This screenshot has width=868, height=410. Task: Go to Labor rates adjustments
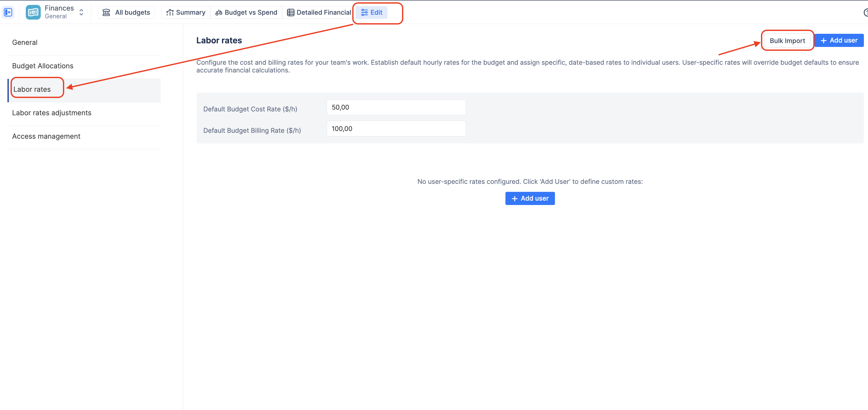click(52, 113)
